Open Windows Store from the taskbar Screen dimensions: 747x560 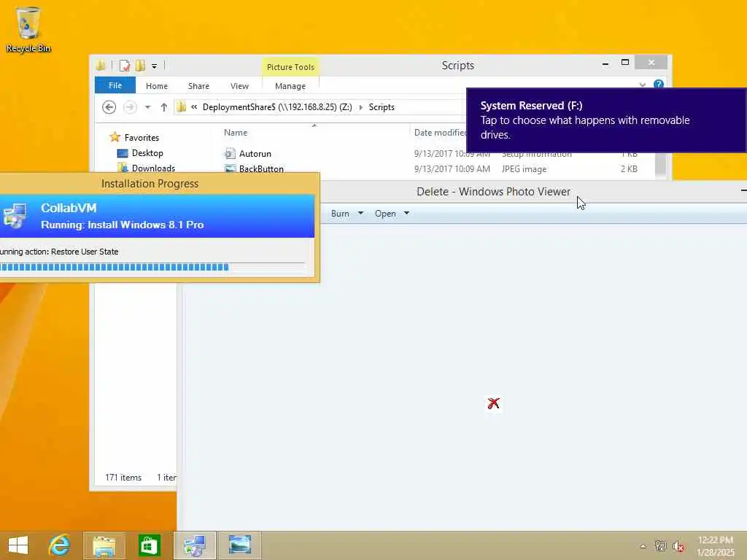click(x=149, y=545)
